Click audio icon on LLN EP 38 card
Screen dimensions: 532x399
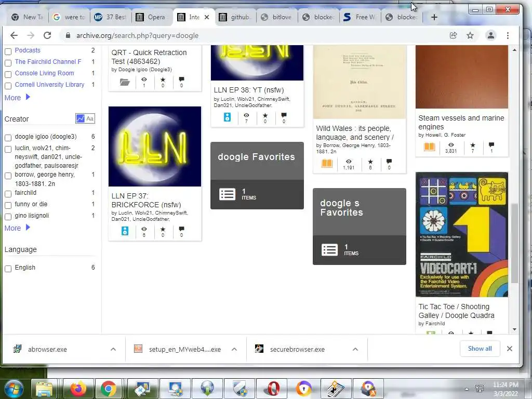(x=228, y=117)
